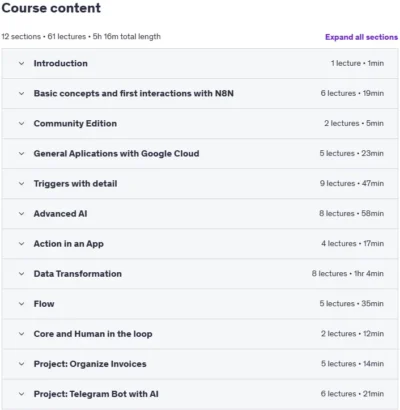Click Expand all sections link

(x=361, y=37)
